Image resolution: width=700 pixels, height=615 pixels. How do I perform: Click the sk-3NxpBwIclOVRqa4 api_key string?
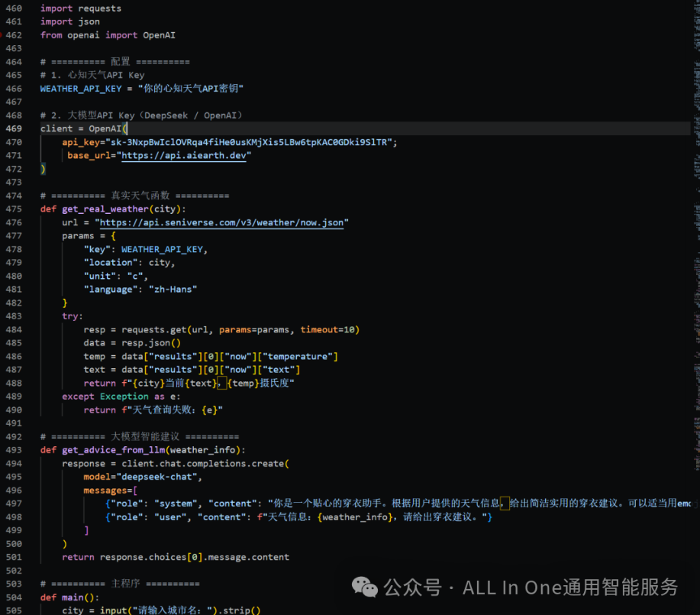tap(249, 142)
